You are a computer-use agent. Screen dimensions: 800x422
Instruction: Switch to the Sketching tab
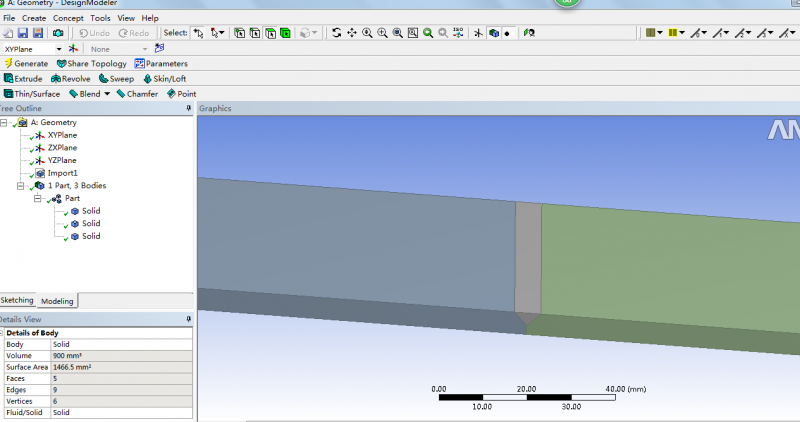(x=17, y=300)
